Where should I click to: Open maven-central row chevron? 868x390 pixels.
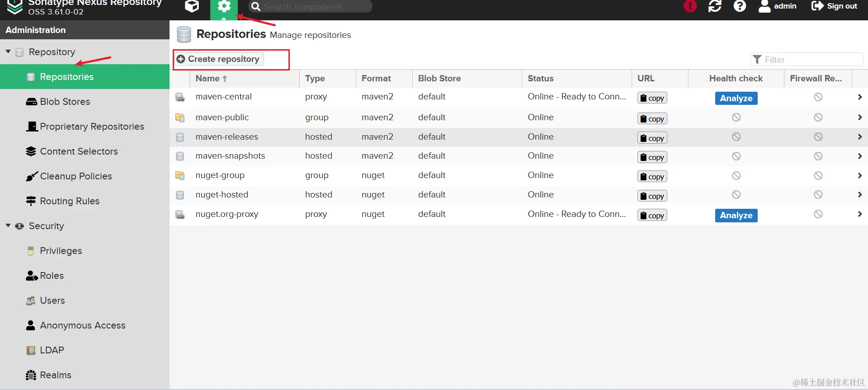[x=859, y=97]
